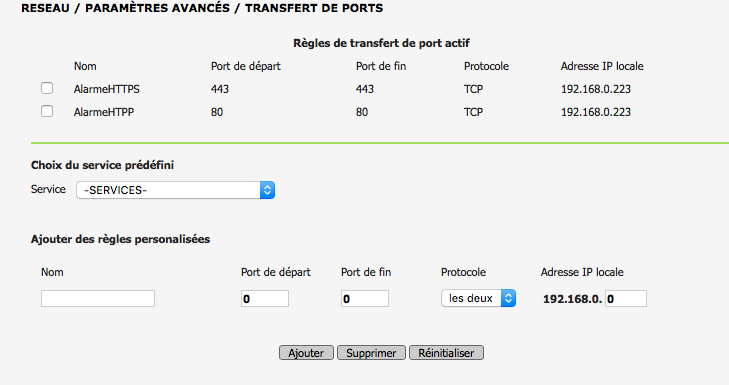Click the blue stepper arrows on the Protocole selector
This screenshot has width=729, height=385.
(x=508, y=298)
